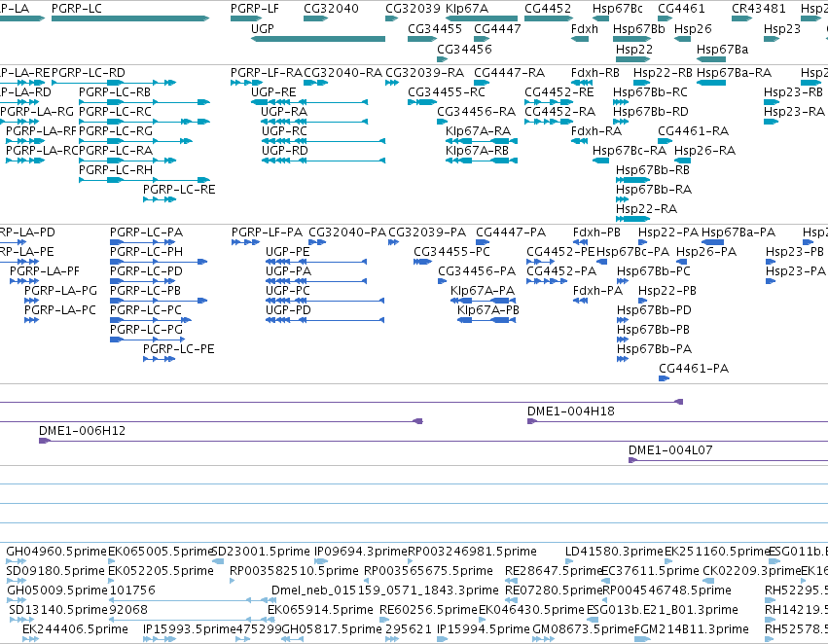This screenshot has height=644, width=828.
Task: Open EST RH14219 label
Action: (795, 610)
